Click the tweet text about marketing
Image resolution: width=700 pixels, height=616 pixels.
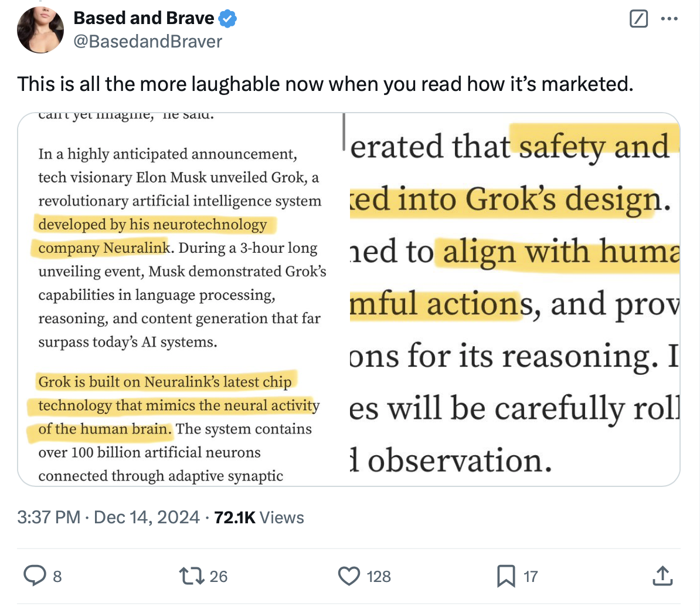pyautogui.click(x=325, y=84)
